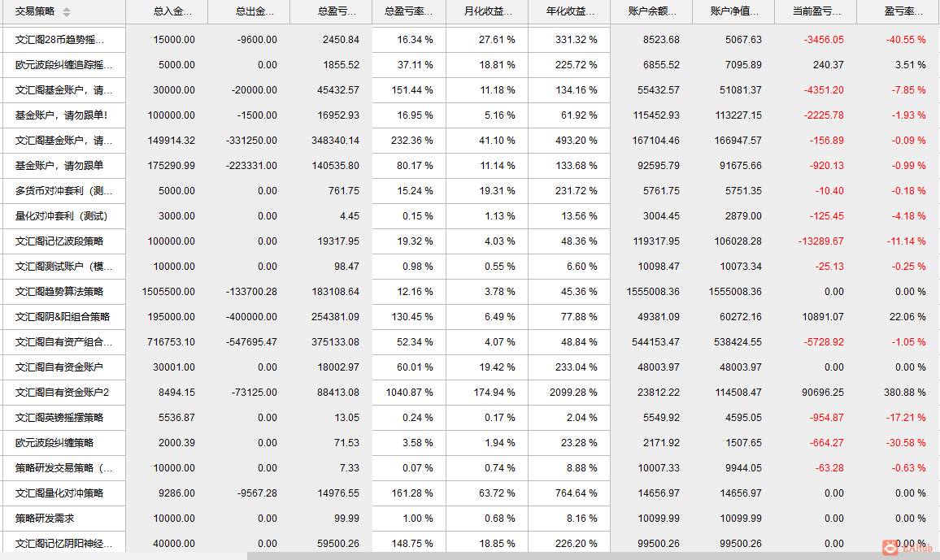The width and height of the screenshot is (940, 560).
Task: Click the sort arrows beside 交易策略
Action: coord(67,12)
